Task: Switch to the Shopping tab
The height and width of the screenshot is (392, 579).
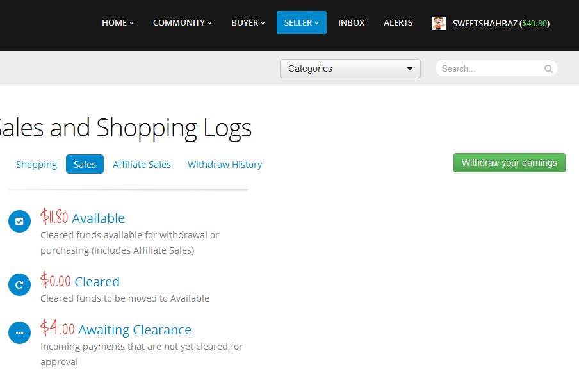Action: click(x=37, y=165)
